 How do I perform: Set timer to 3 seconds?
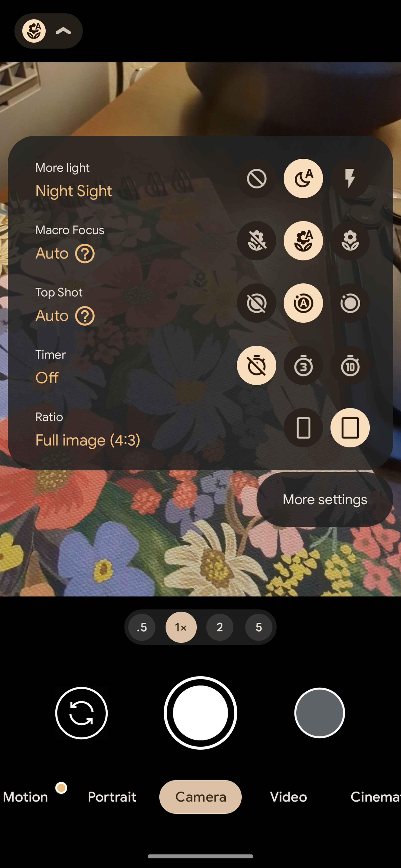click(303, 365)
